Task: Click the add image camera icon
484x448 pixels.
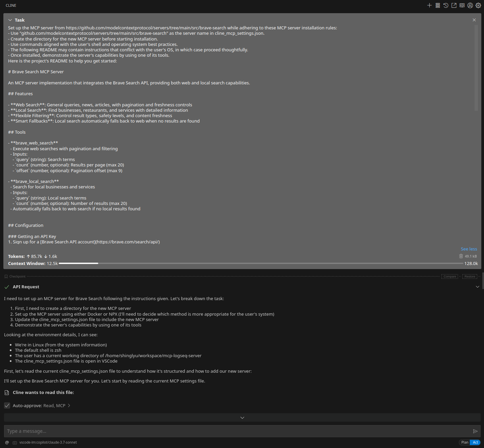Action: [15, 443]
